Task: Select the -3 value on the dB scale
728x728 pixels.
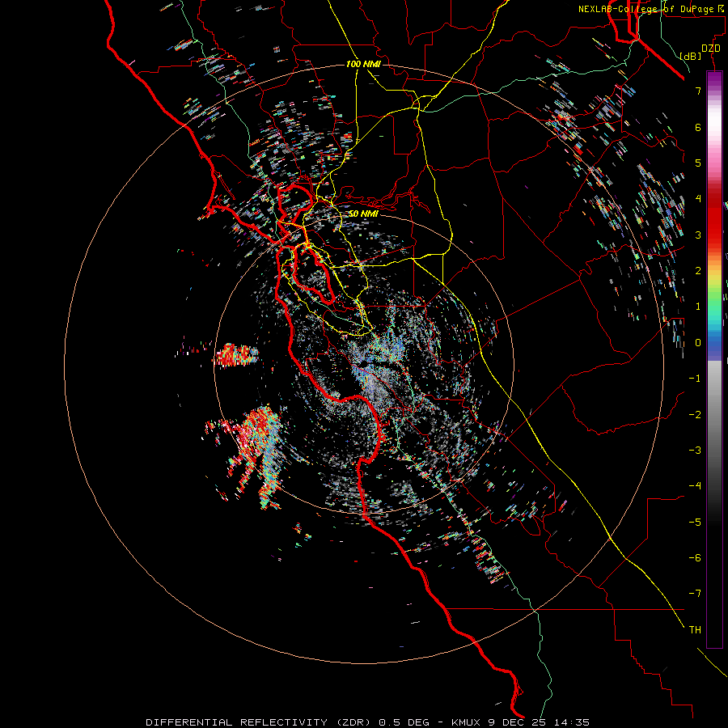Action: 695,450
